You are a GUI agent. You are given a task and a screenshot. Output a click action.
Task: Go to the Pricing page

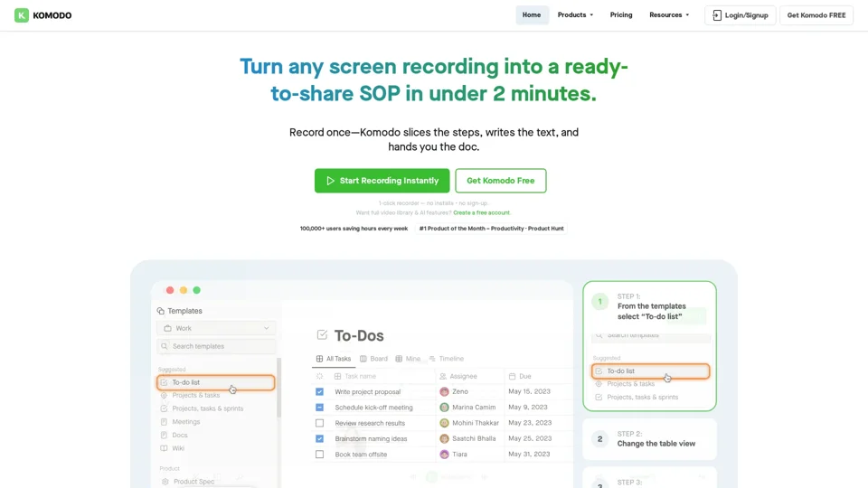pyautogui.click(x=621, y=15)
